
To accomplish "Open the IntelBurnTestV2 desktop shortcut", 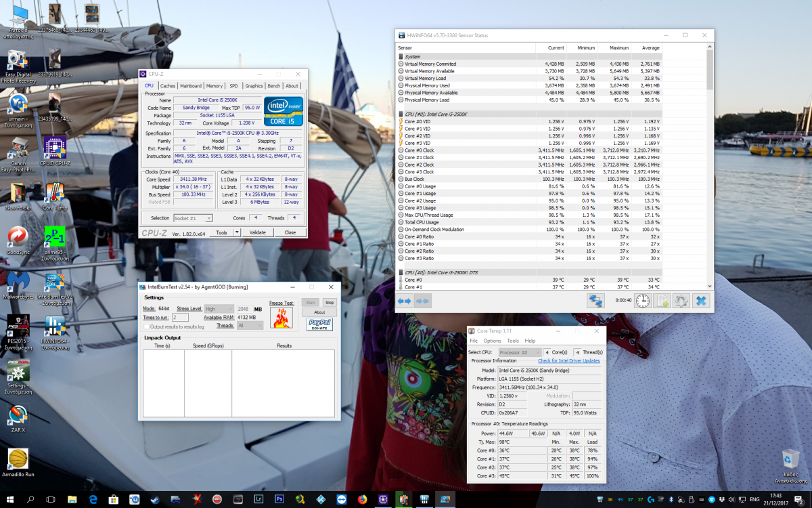I will 55,290.
